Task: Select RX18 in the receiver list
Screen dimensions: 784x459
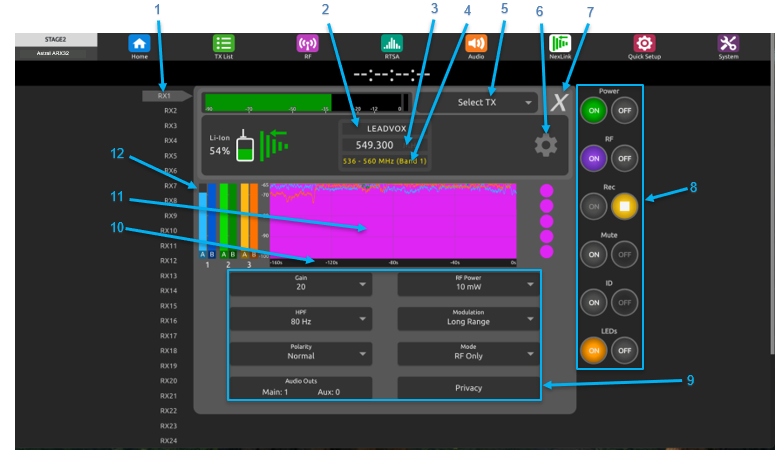Action: tap(168, 350)
